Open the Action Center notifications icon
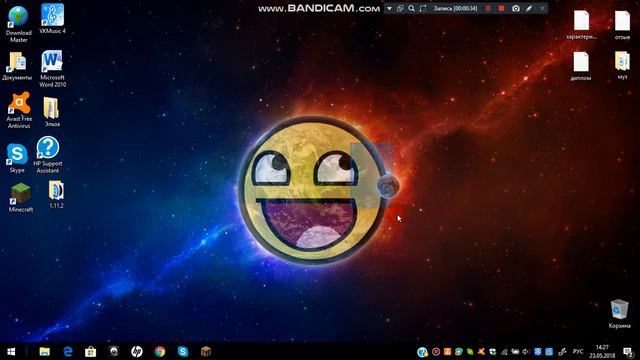This screenshot has width=640, height=360. pos(628,352)
